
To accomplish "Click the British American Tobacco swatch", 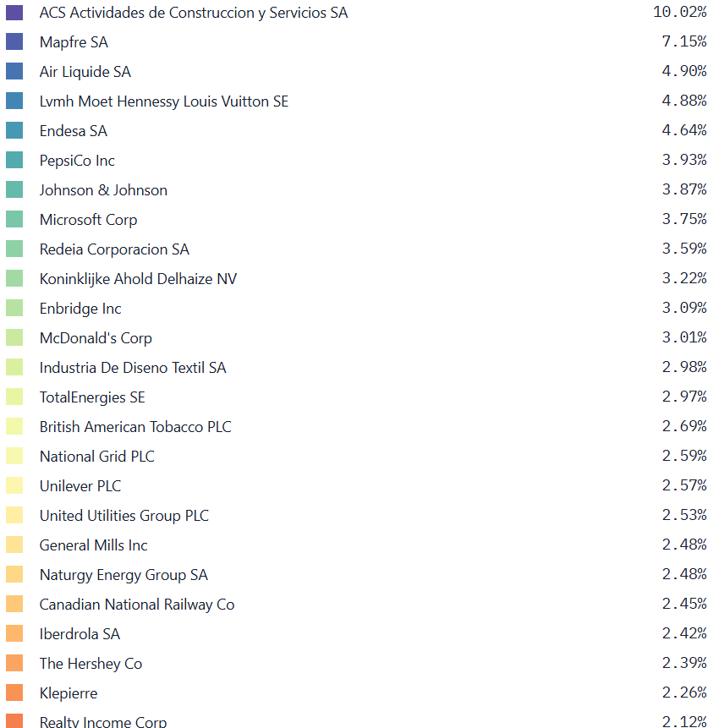I will [14, 427].
